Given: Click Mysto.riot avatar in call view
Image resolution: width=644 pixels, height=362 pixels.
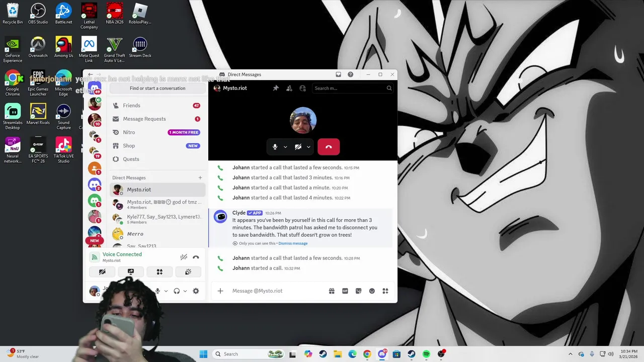Looking at the screenshot, I should pos(303,120).
